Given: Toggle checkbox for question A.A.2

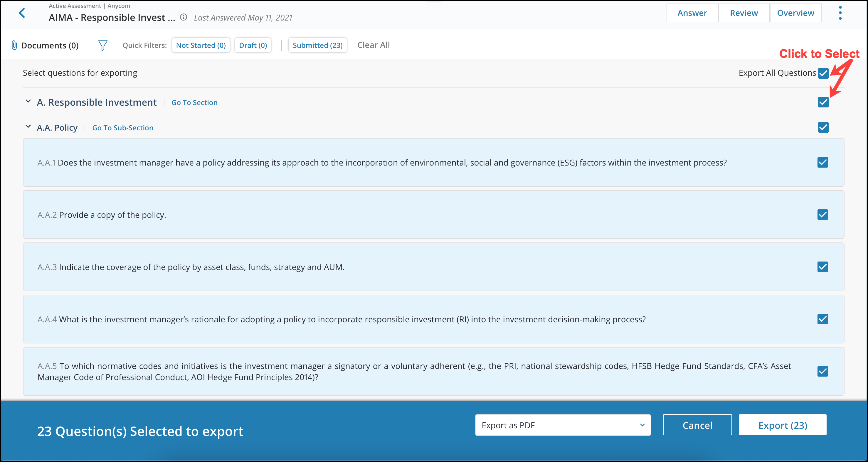Looking at the screenshot, I should click(x=822, y=215).
